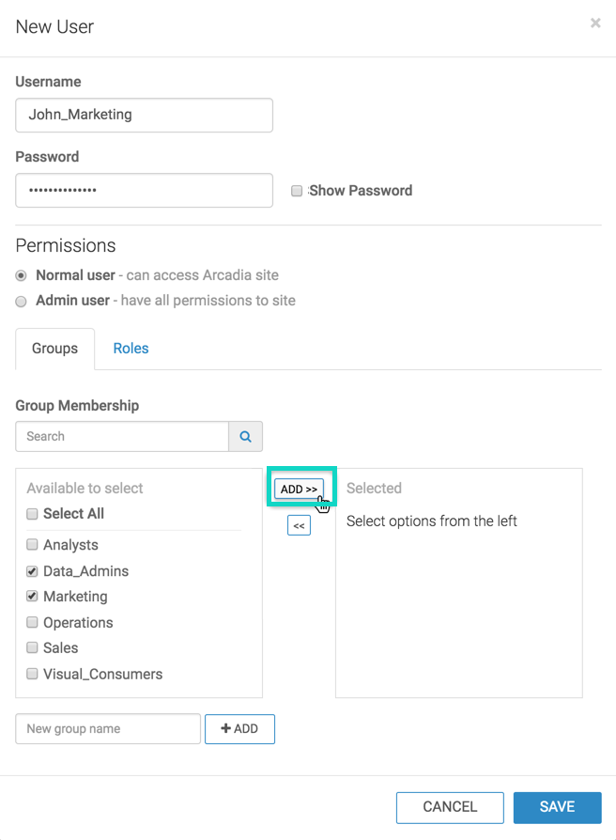Click the remove (<<) arrow button
616x840 pixels.
[x=299, y=526]
